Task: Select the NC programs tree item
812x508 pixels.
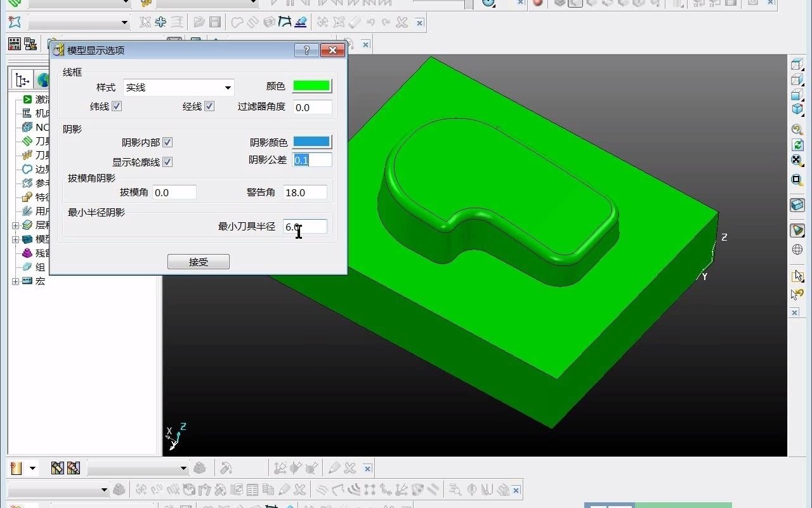Action: click(36, 127)
